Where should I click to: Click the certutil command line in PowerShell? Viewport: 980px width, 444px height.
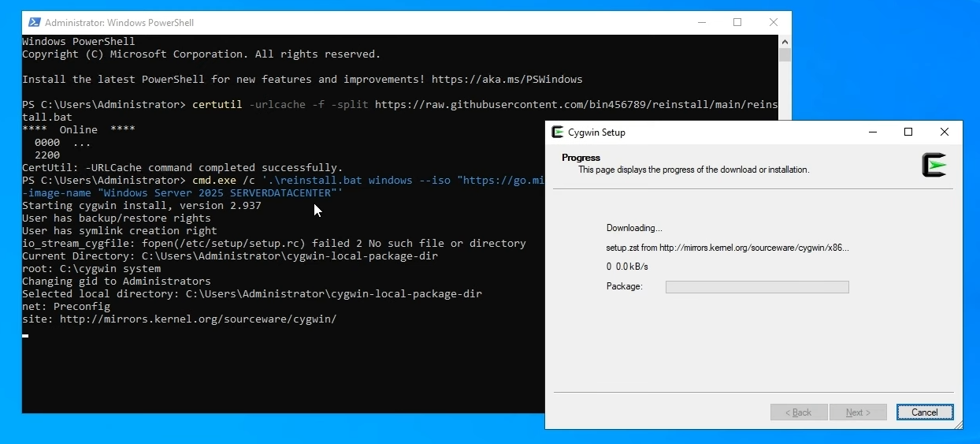pyautogui.click(x=400, y=110)
